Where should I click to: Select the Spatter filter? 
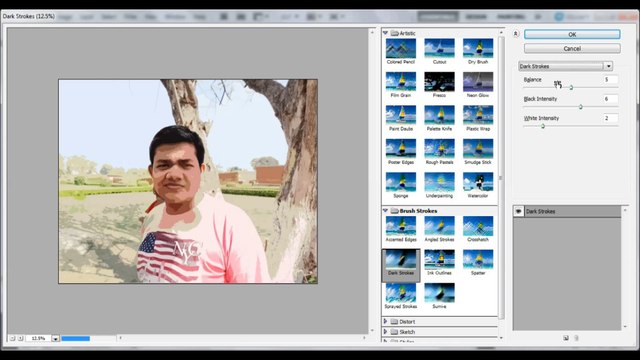click(478, 259)
